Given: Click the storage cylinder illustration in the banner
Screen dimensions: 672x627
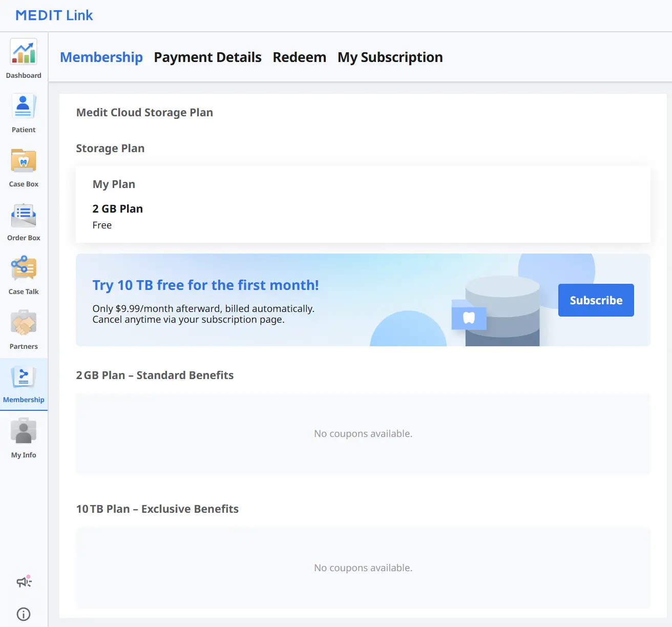Looking at the screenshot, I should click(502, 311).
